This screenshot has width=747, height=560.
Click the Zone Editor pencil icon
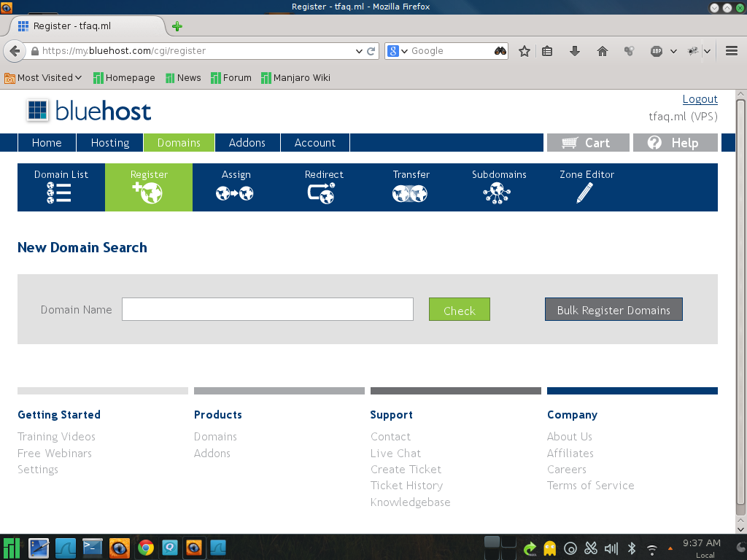586,192
